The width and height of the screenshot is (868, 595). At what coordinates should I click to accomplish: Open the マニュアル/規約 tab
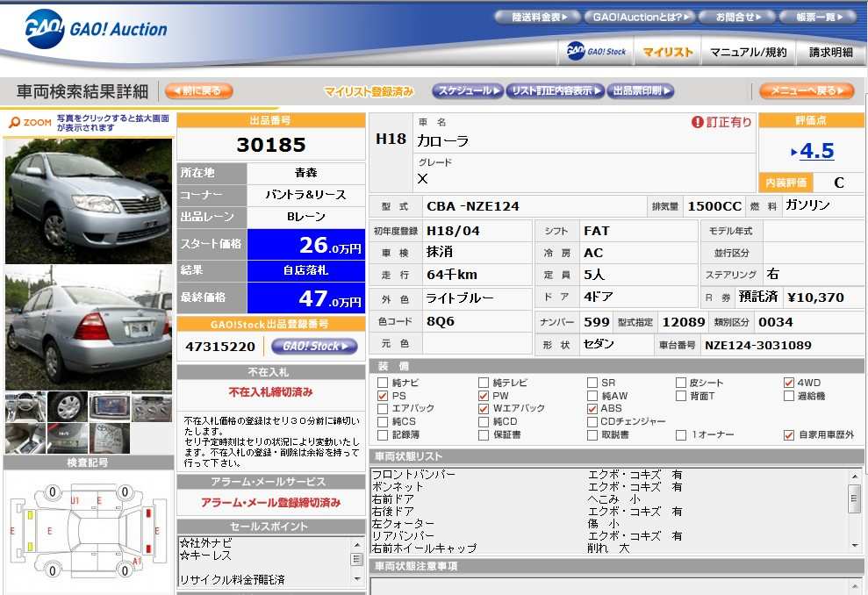749,52
